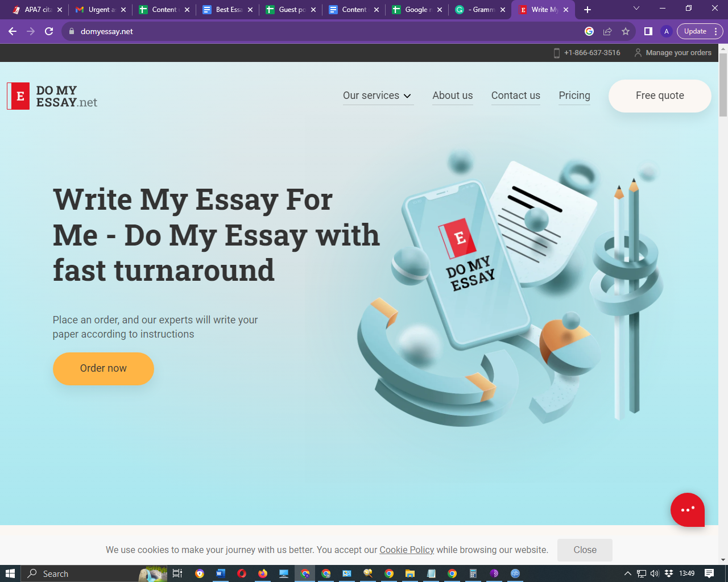The height and width of the screenshot is (582, 728).
Task: Click the page vertical scrollbar thumb
Action: [x=723, y=85]
